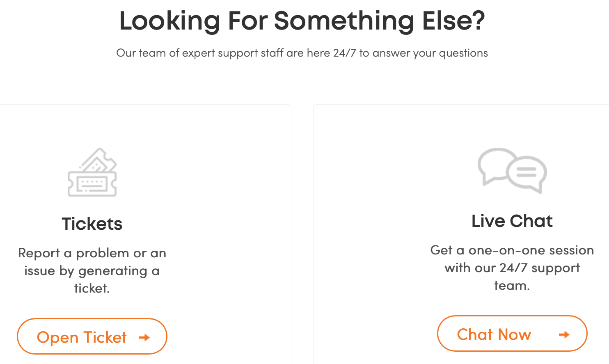Select the tilted back ticket in the icon

[98, 160]
